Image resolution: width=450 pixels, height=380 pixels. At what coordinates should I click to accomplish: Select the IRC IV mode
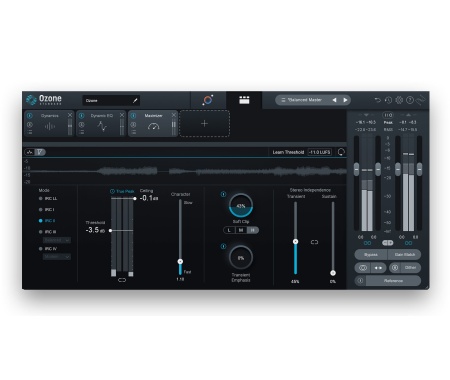pos(48,249)
